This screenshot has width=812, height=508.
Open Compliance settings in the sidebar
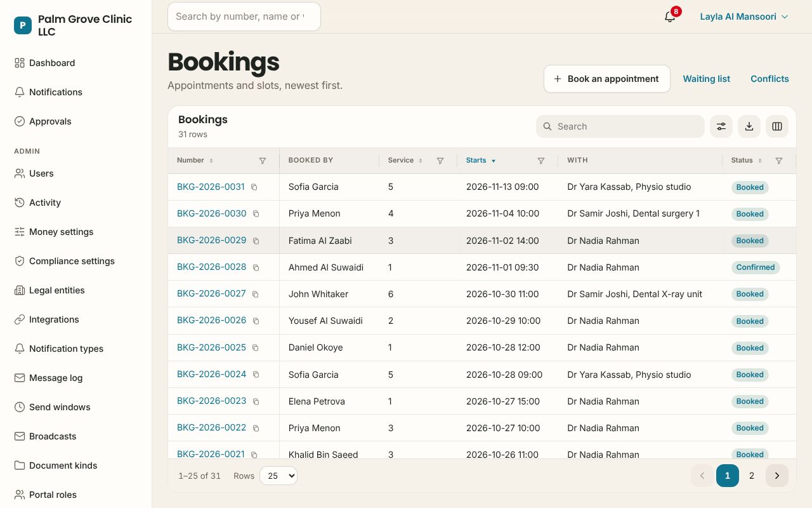click(x=76, y=261)
